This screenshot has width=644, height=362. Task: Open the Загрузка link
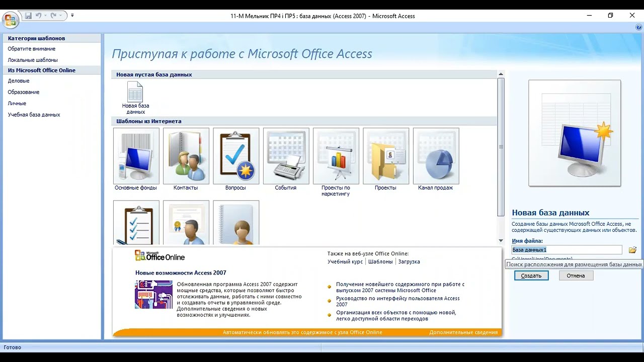pos(409,261)
